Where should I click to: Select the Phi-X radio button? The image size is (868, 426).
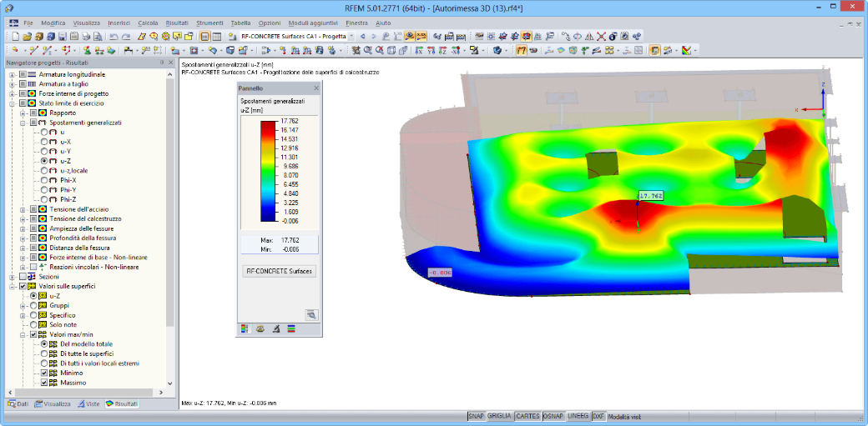pyautogui.click(x=44, y=180)
